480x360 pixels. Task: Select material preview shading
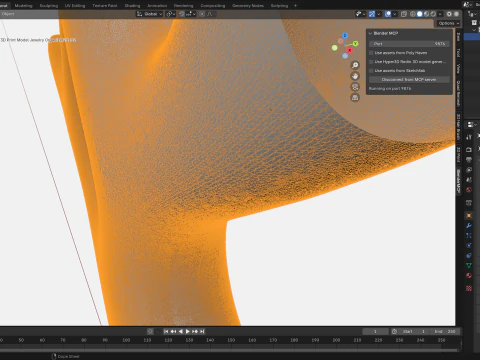click(x=426, y=14)
